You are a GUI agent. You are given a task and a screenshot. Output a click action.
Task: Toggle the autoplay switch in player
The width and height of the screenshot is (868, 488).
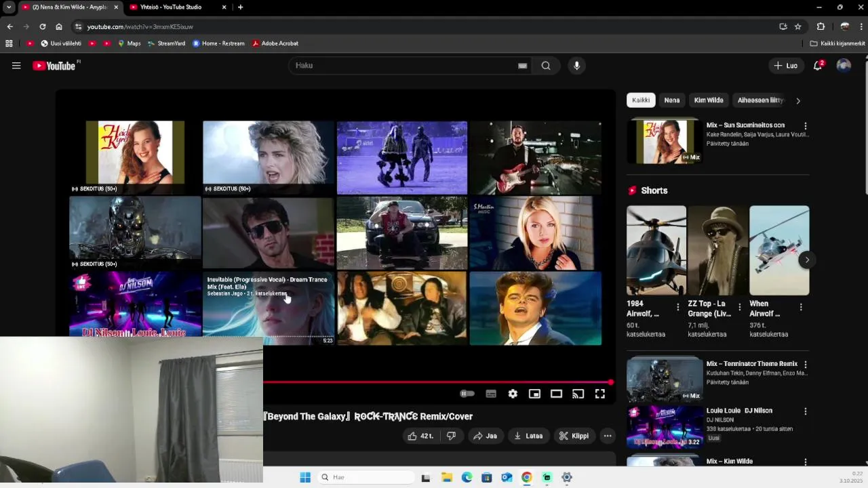coord(467,394)
